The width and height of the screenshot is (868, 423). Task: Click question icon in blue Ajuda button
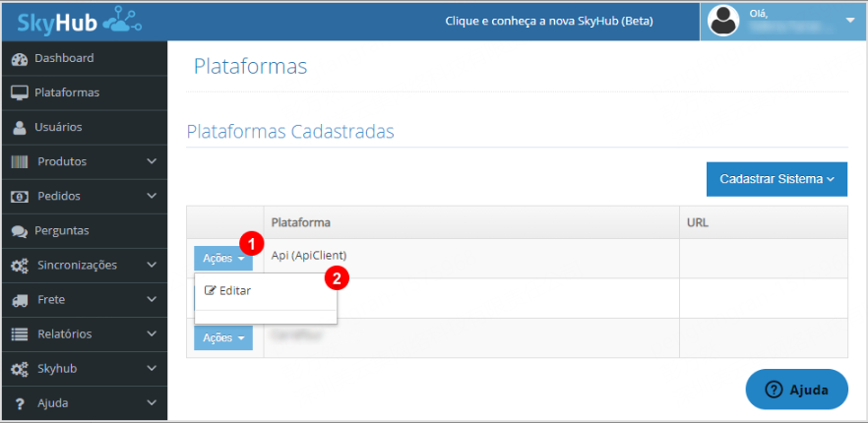click(x=774, y=390)
